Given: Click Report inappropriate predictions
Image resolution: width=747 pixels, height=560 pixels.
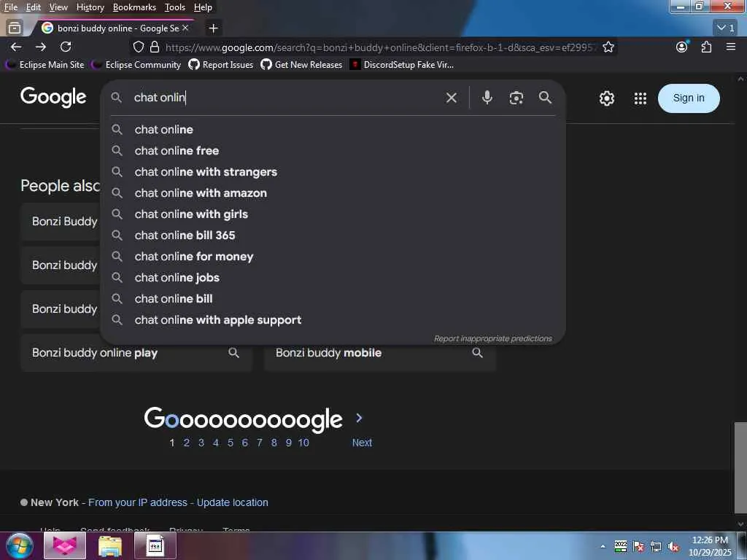Looking at the screenshot, I should pyautogui.click(x=492, y=338).
